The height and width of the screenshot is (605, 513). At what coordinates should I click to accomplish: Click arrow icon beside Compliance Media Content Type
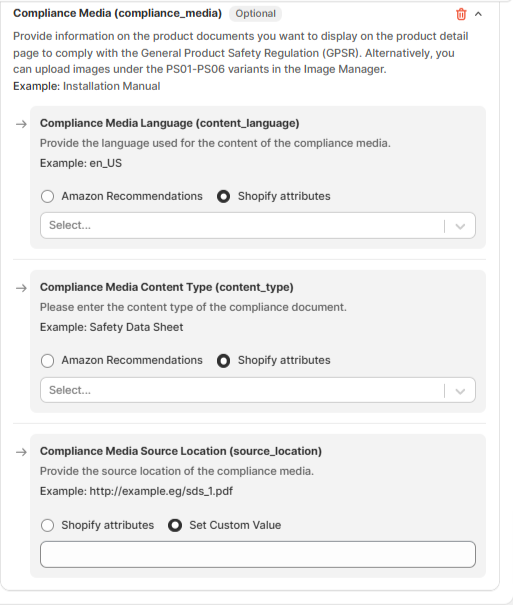click(x=22, y=288)
